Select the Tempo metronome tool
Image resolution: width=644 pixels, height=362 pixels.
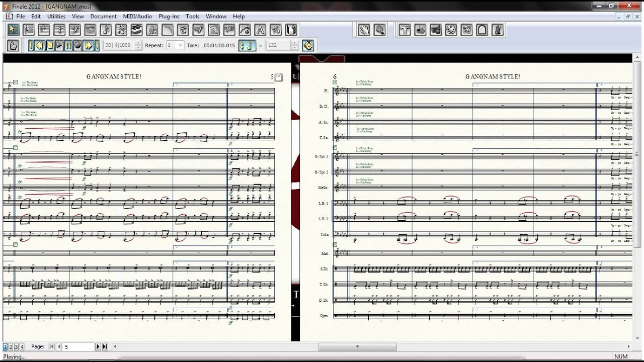[497, 30]
